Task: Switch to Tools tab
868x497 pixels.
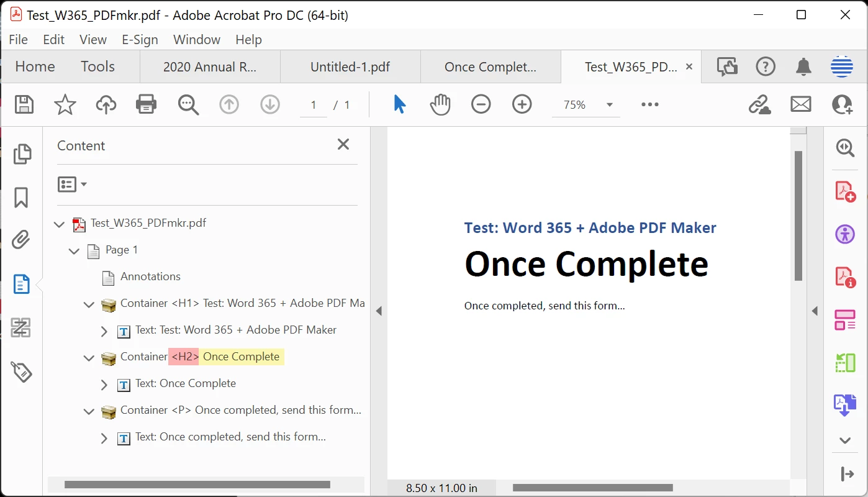Action: click(97, 66)
